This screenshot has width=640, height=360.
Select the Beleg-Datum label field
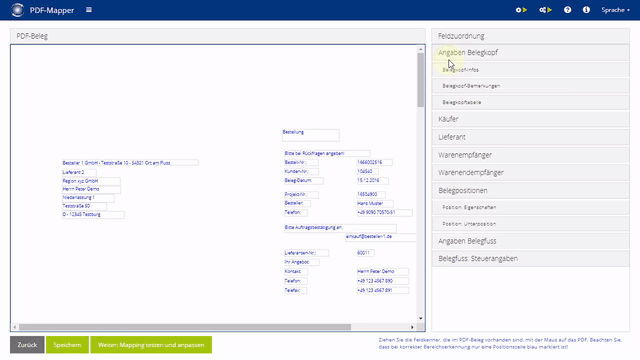(x=304, y=180)
